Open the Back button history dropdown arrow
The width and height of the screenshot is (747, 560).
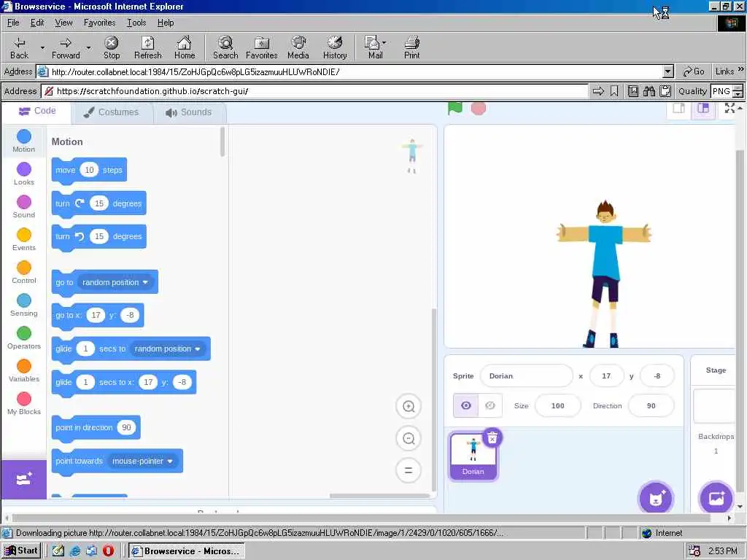[42, 48]
